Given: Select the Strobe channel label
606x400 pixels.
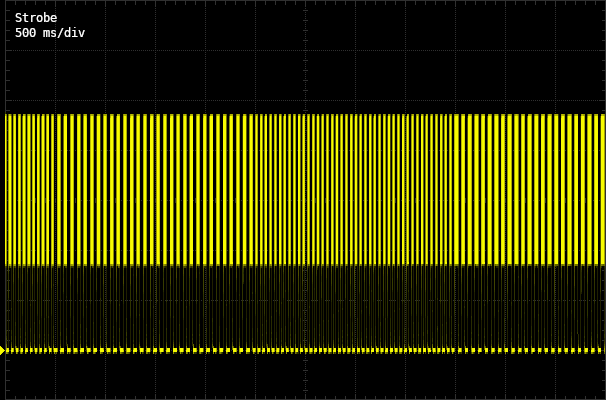Looking at the screenshot, I should click(x=36, y=18).
